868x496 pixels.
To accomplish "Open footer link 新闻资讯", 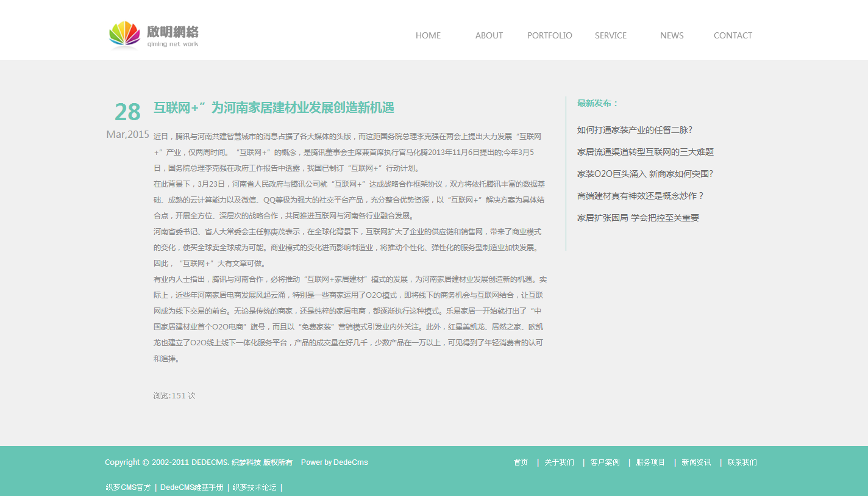I will tap(696, 462).
